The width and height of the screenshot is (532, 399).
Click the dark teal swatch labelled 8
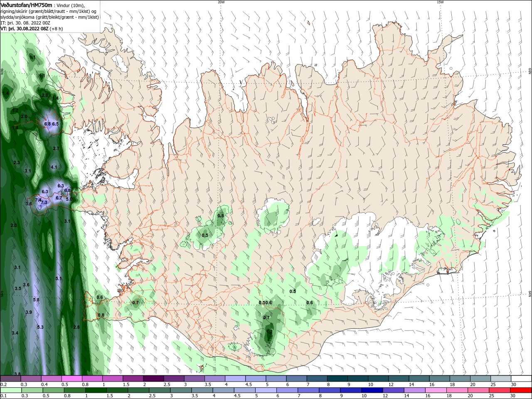[337, 379]
